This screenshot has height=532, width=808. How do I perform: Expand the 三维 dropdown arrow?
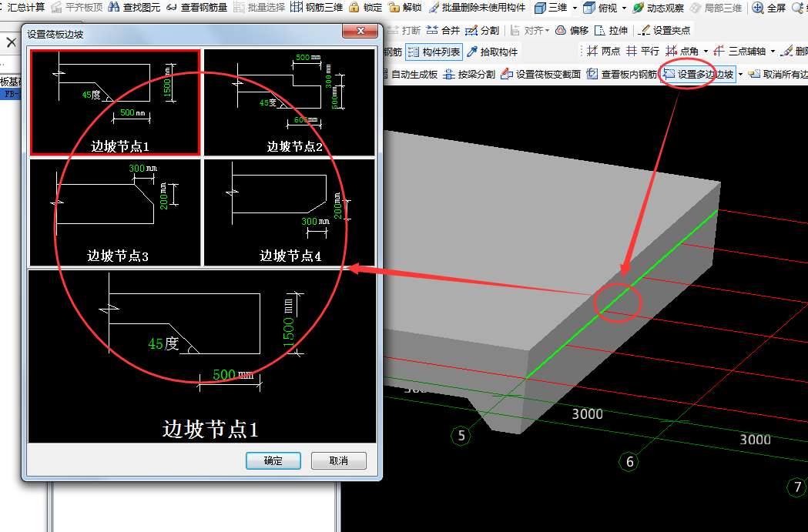point(575,8)
